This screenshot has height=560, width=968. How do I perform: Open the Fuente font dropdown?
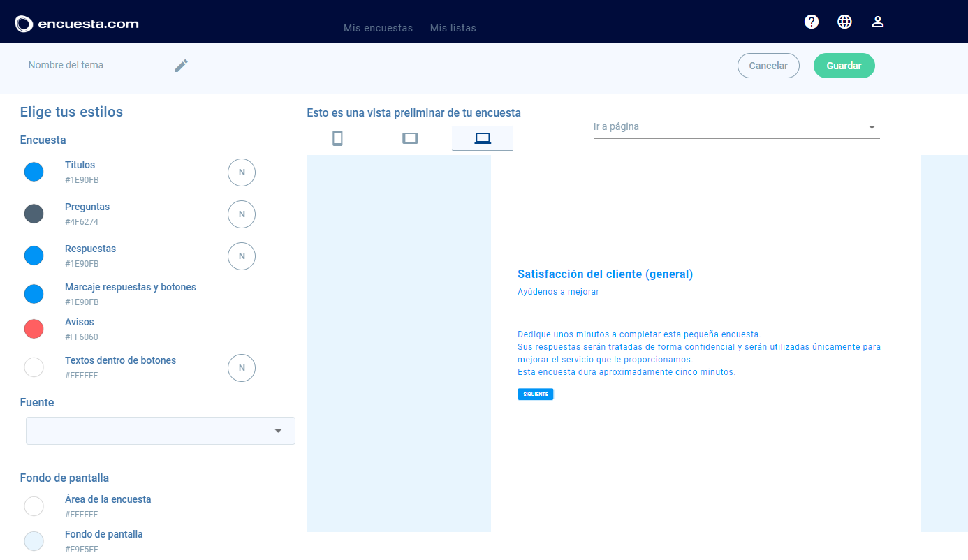tap(161, 431)
